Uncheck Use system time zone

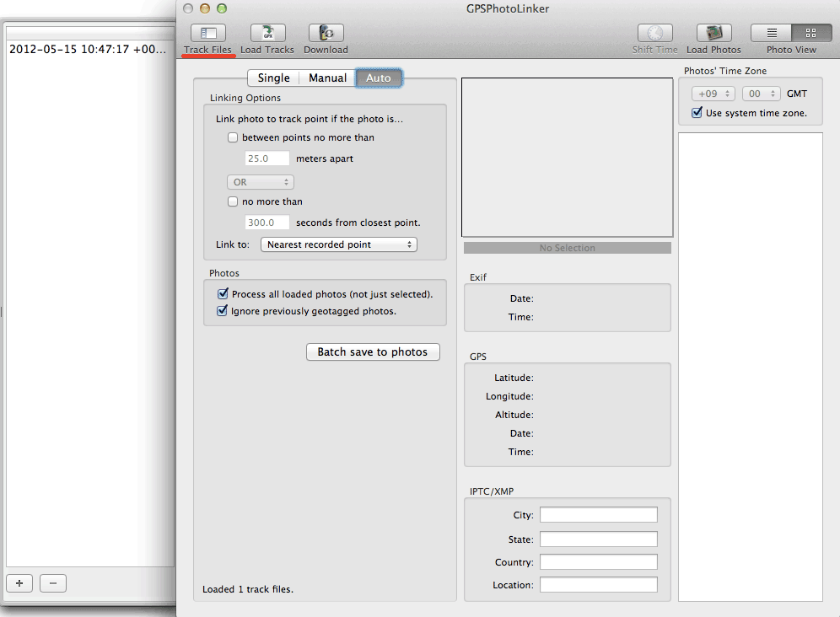click(x=697, y=112)
